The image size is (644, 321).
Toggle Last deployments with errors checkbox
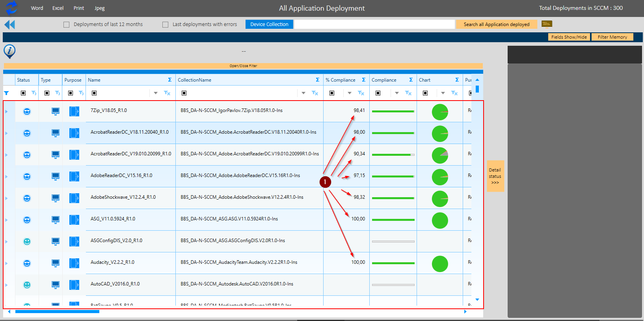coord(165,24)
